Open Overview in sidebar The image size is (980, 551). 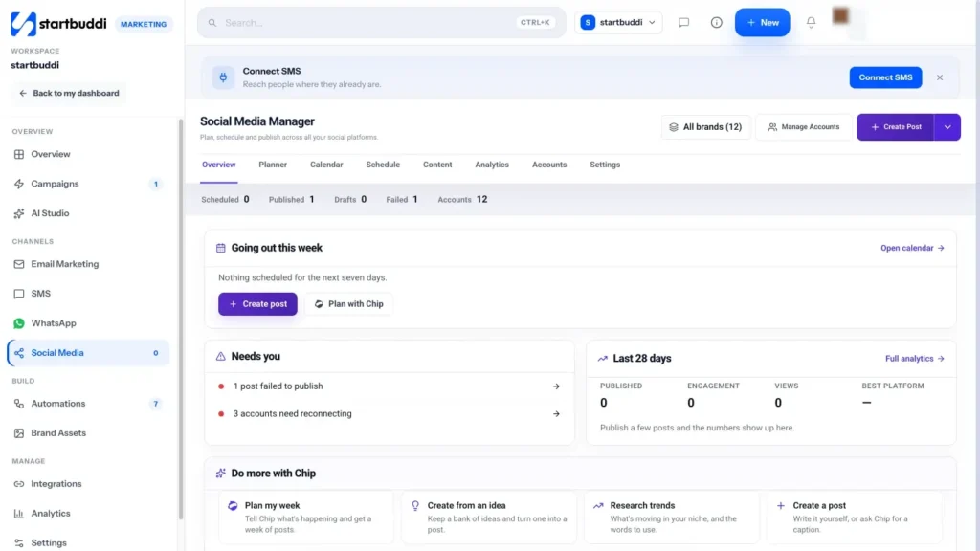[x=87, y=154]
